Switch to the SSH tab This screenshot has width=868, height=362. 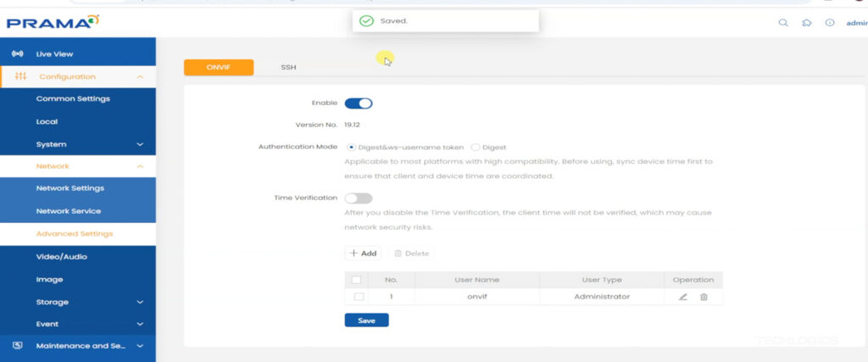coord(288,67)
